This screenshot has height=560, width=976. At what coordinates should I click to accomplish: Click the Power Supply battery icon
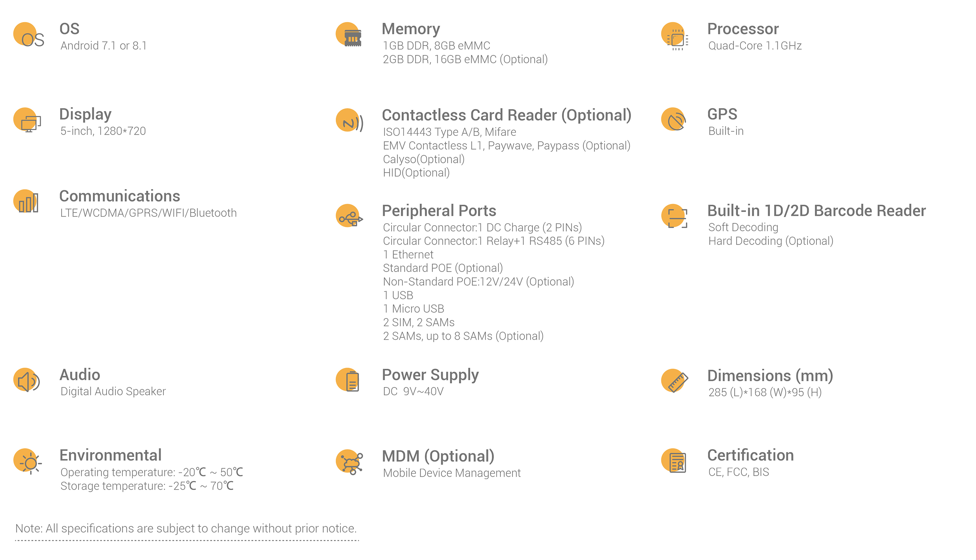tap(348, 380)
